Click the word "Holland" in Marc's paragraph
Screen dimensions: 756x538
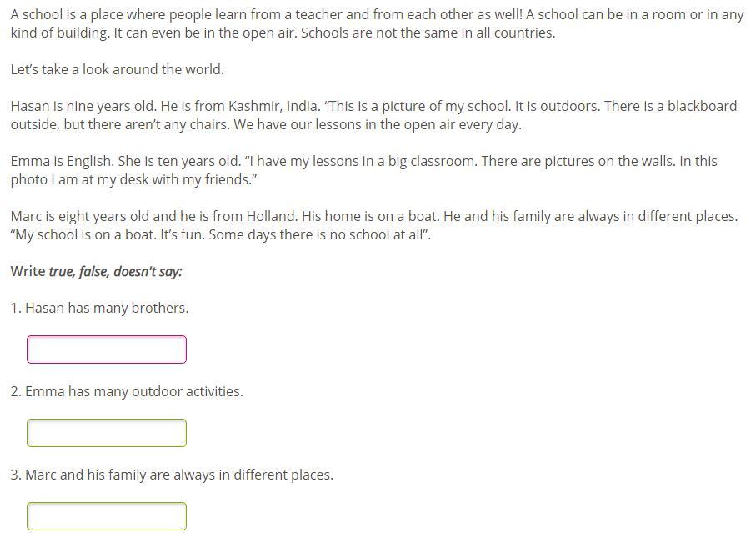click(270, 216)
